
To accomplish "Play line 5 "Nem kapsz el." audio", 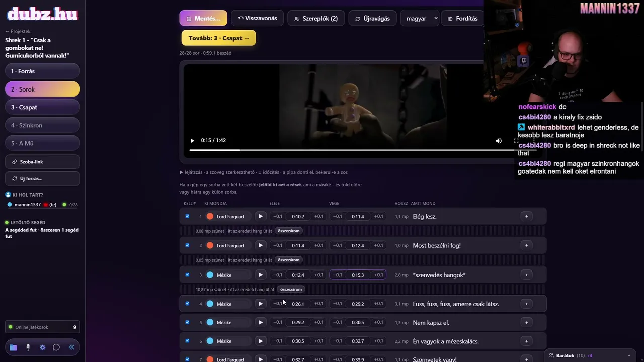I will [260, 322].
